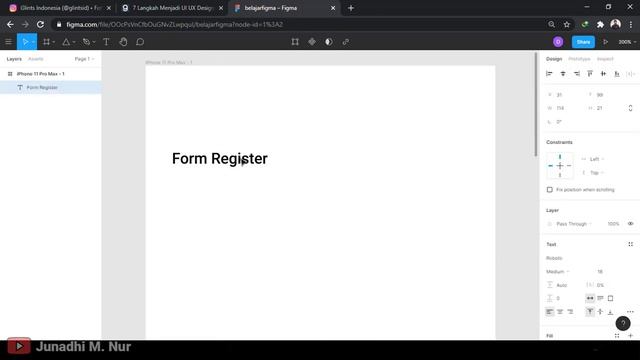The width and height of the screenshot is (640, 360).
Task: Open the help question mark button
Action: [x=623, y=323]
